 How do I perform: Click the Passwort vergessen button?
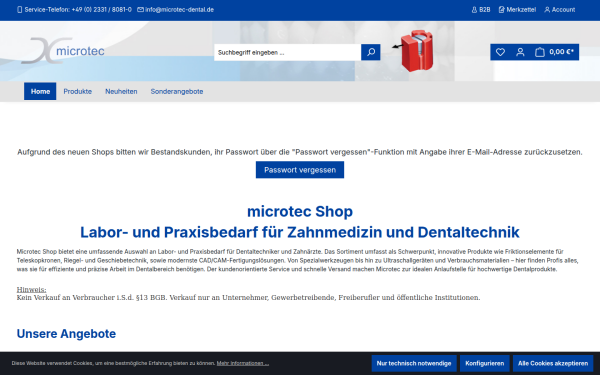coord(300,170)
